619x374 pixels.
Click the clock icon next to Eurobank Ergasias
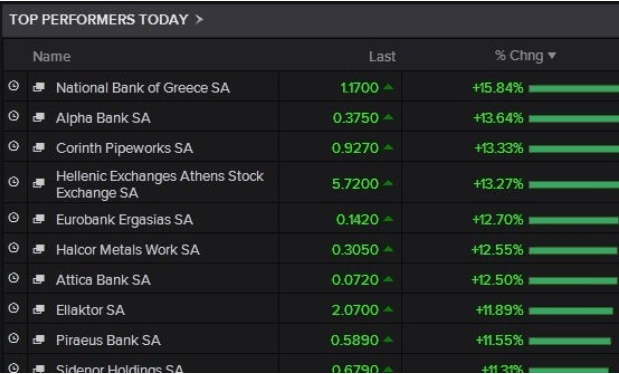click(14, 217)
